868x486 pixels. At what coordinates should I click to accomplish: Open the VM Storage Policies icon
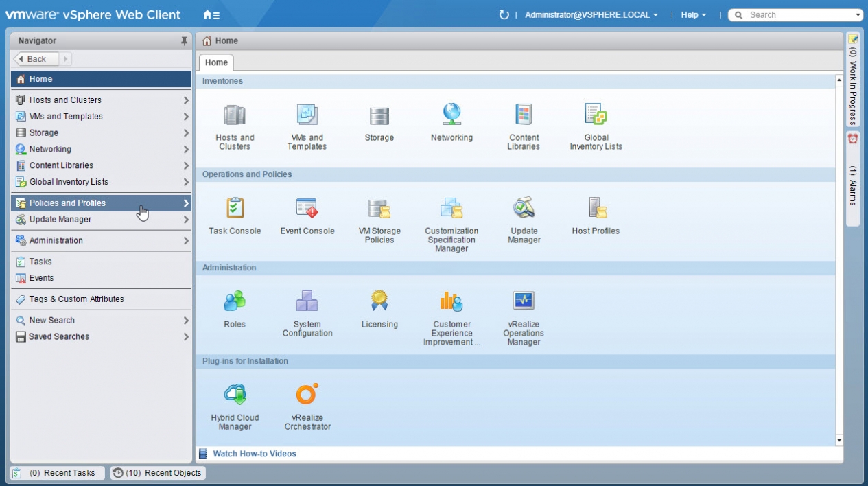(379, 209)
